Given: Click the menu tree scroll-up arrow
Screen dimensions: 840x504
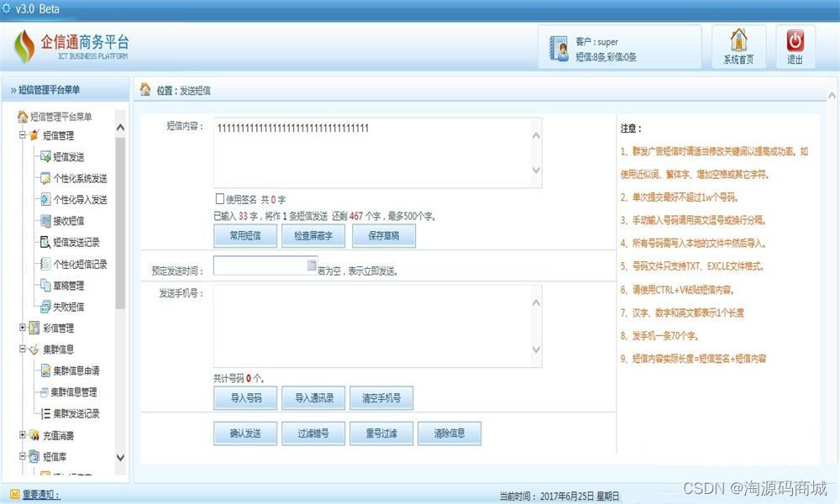Looking at the screenshot, I should click(x=120, y=128).
